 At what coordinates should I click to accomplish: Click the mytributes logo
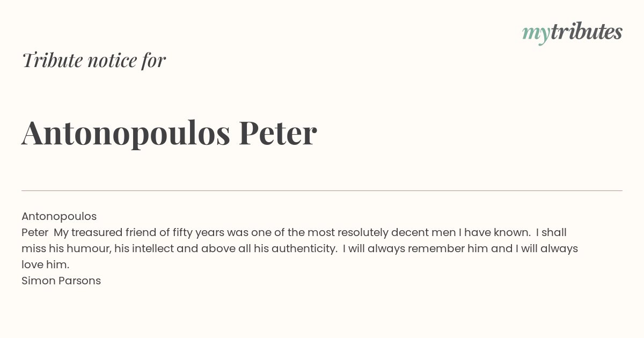point(572,33)
